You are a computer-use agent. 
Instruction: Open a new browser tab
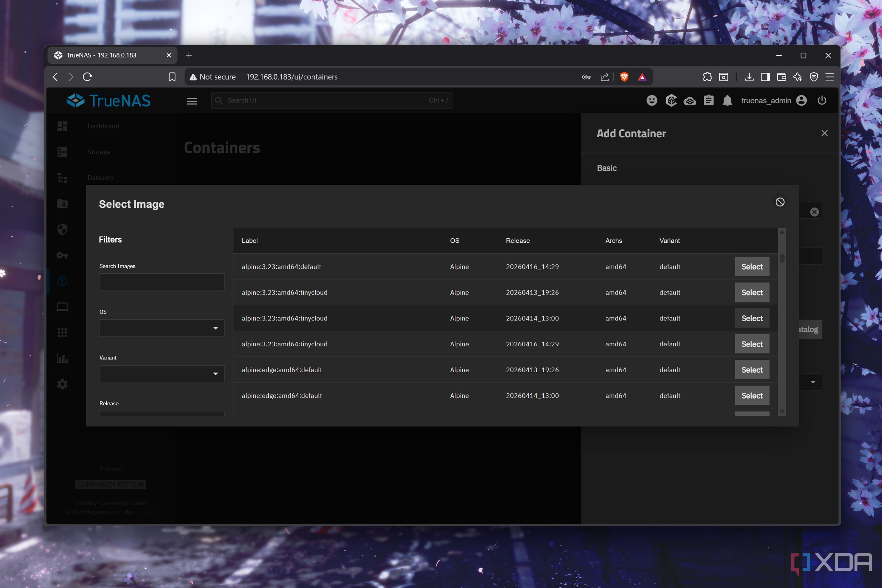click(189, 56)
